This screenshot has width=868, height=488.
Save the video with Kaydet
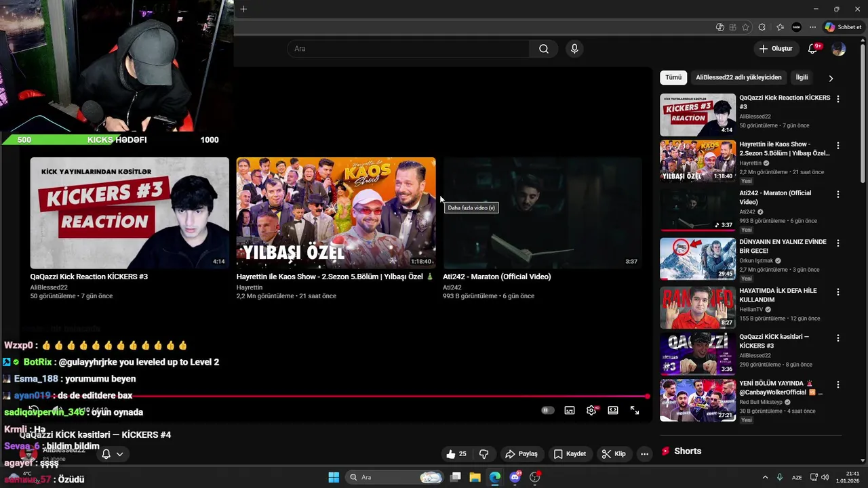[570, 454]
